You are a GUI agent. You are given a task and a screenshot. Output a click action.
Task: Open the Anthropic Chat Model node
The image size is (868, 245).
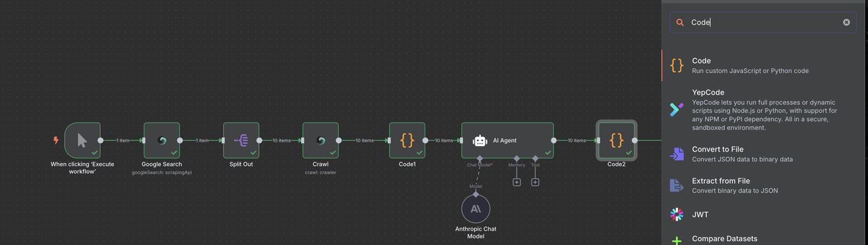pyautogui.click(x=475, y=209)
